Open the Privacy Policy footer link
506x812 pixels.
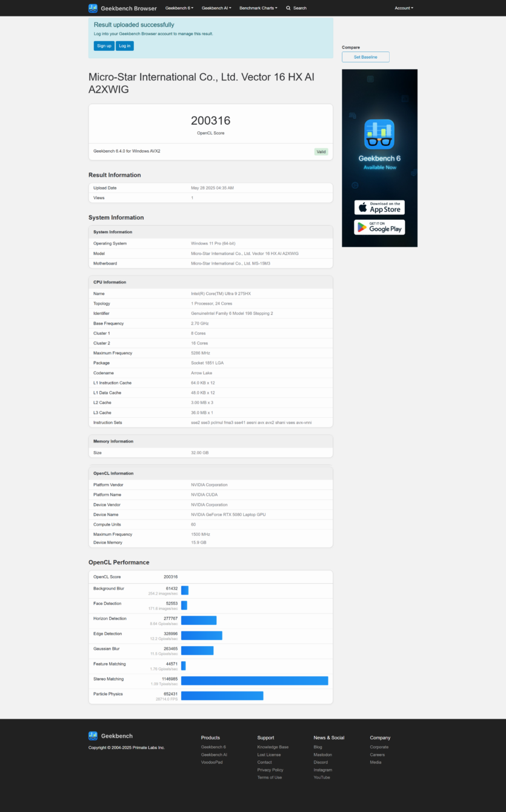click(x=270, y=770)
